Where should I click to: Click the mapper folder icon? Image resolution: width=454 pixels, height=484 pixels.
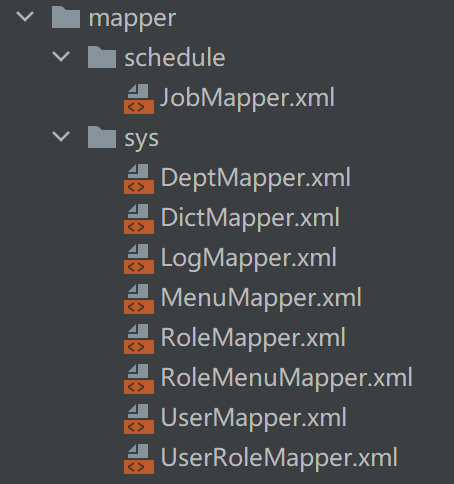(66, 17)
